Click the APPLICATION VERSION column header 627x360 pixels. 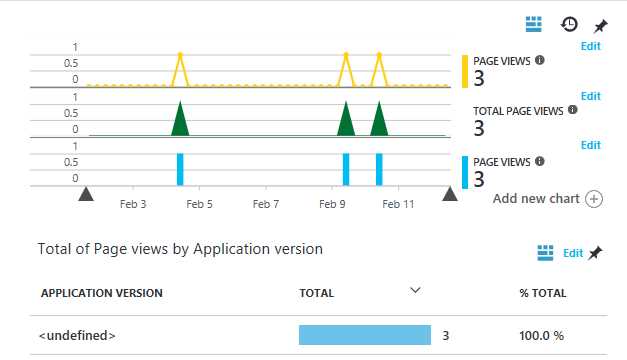point(102,293)
